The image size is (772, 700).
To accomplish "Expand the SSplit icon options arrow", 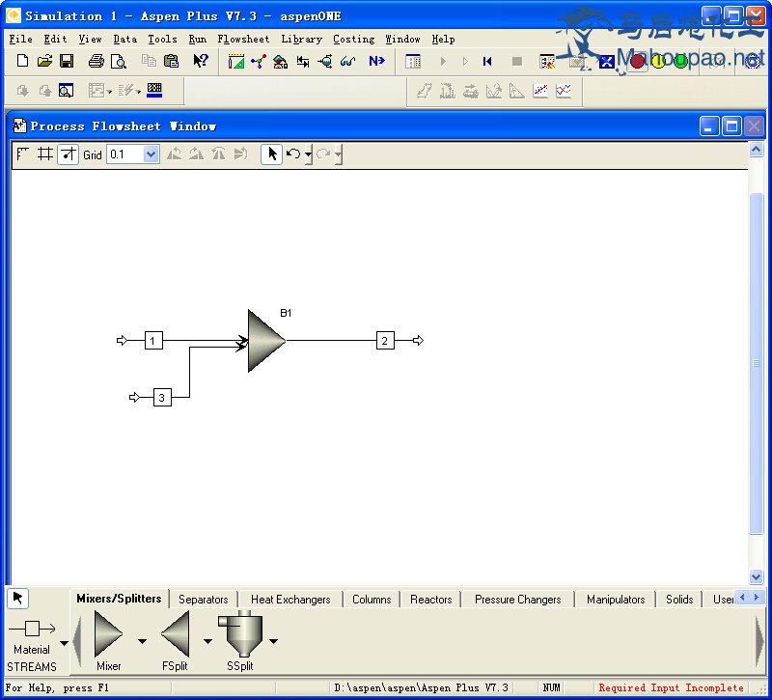I will (x=274, y=641).
